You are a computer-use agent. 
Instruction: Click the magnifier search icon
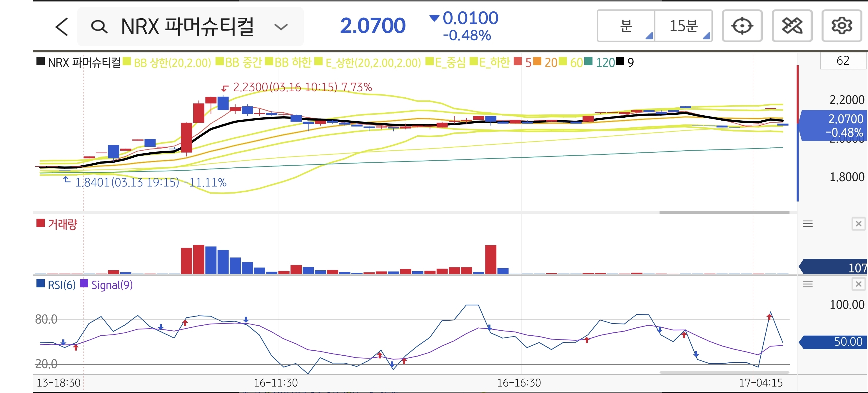99,27
